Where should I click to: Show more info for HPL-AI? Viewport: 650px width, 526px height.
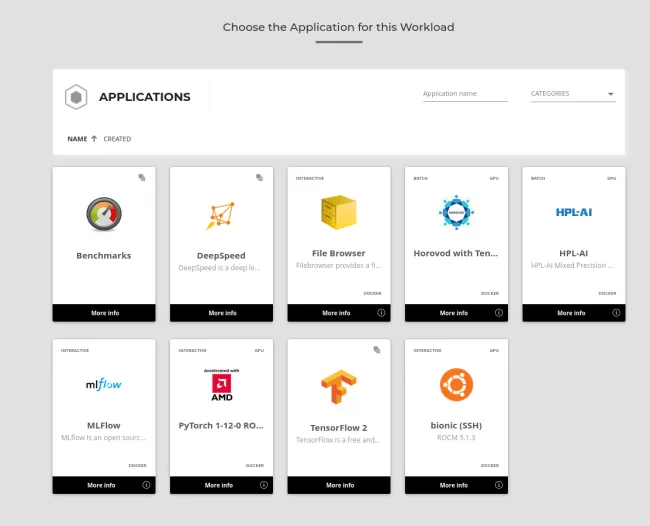pyautogui.click(x=571, y=313)
